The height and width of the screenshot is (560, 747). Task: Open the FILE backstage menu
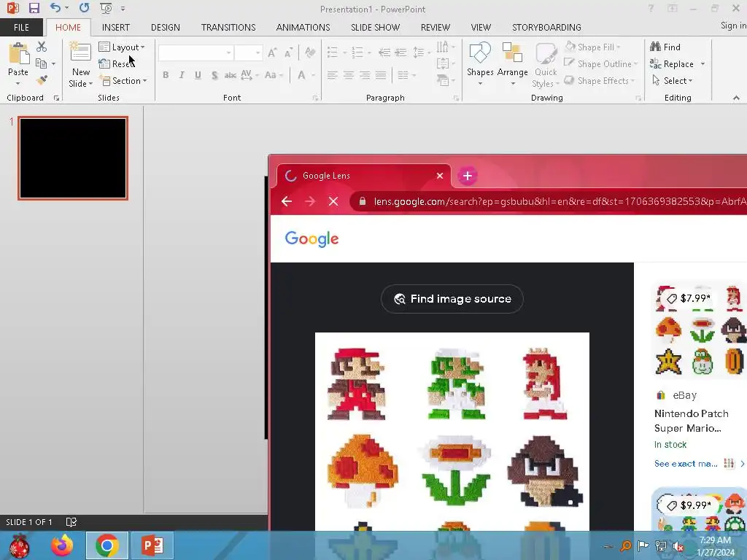pos(21,27)
